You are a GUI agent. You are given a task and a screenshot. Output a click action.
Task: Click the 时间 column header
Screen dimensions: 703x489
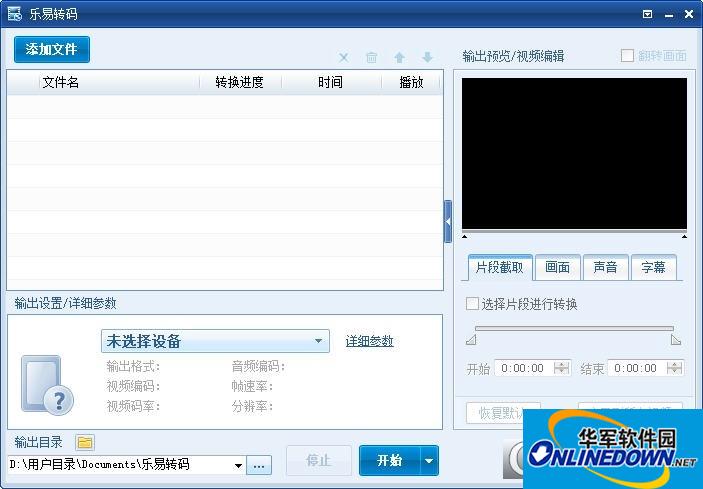pyautogui.click(x=330, y=82)
